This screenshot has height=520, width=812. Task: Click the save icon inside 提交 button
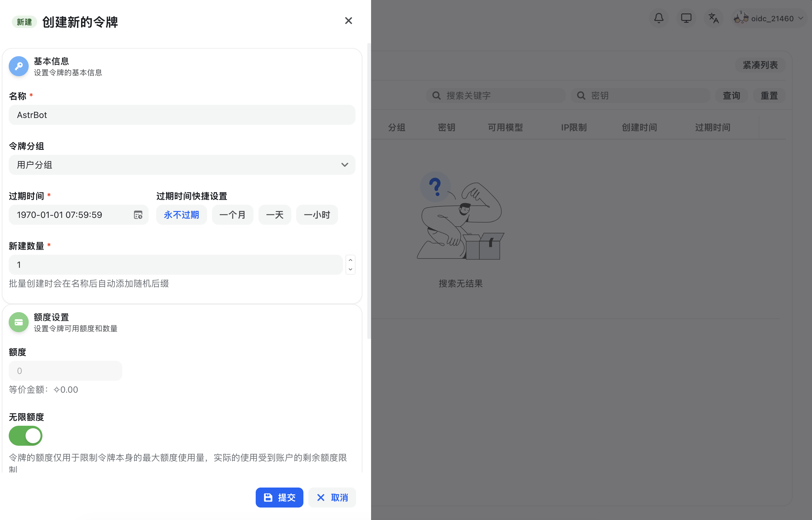[x=267, y=498]
